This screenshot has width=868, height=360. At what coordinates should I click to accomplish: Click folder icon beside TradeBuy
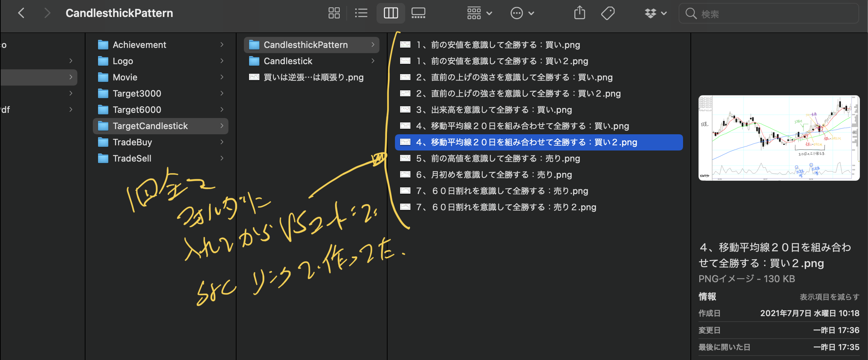103,142
